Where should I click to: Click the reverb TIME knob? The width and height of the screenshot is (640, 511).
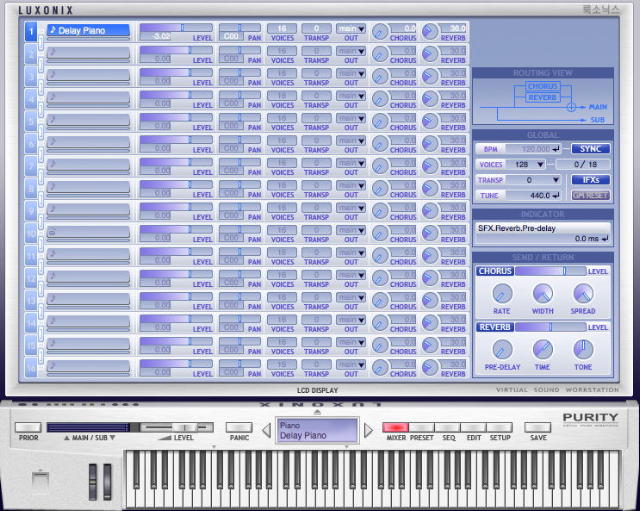click(x=543, y=349)
